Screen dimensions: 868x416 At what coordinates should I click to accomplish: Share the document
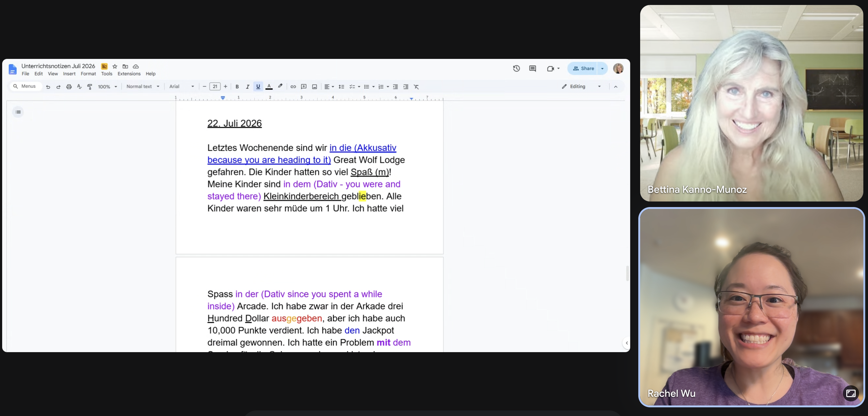pyautogui.click(x=583, y=69)
